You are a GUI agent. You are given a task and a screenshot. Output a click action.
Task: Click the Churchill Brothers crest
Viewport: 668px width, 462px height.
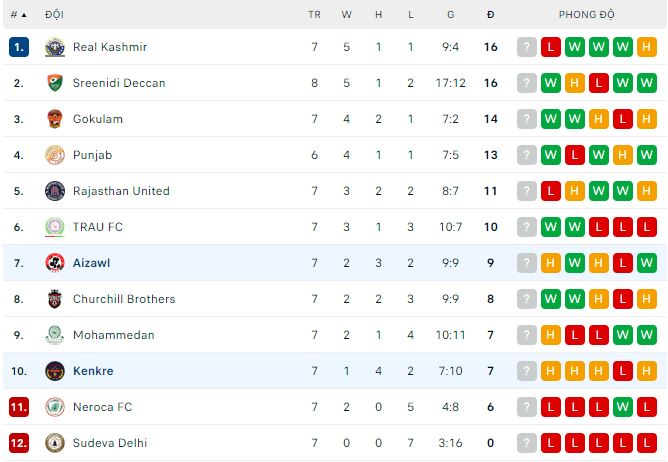55,299
